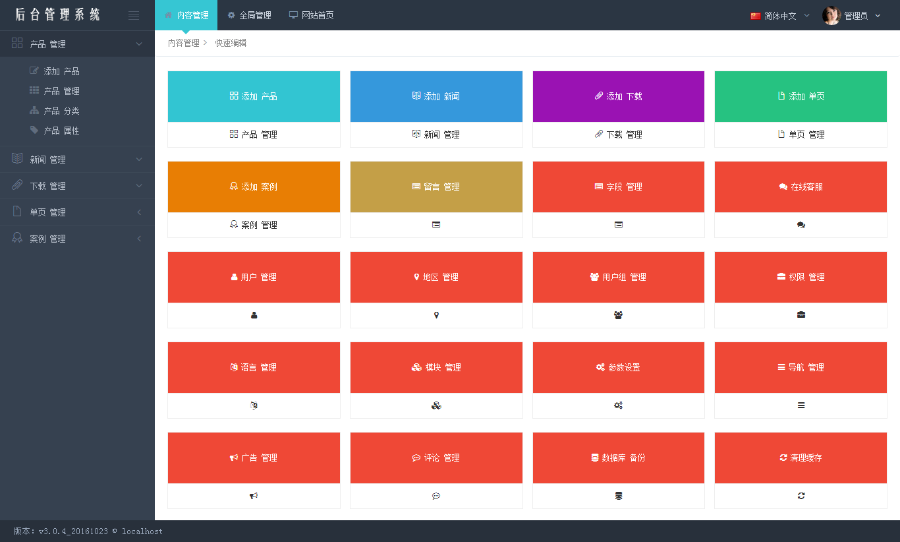Click the tan 留言 管理 tile
Image resolution: width=900 pixels, height=542 pixels.
436,187
